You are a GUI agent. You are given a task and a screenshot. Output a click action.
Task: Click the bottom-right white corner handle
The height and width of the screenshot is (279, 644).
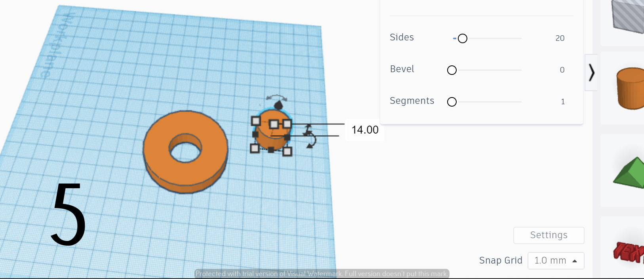[287, 151]
